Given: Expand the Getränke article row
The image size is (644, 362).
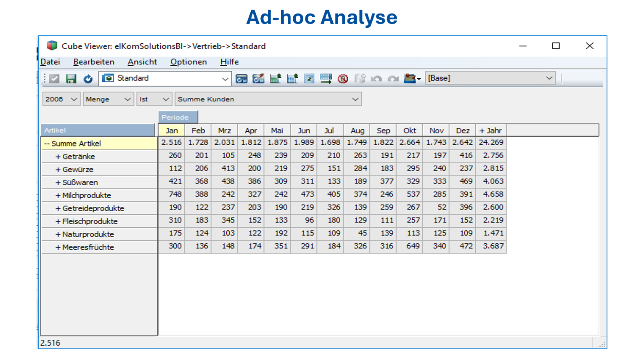Looking at the screenshot, I should pyautogui.click(x=58, y=157).
